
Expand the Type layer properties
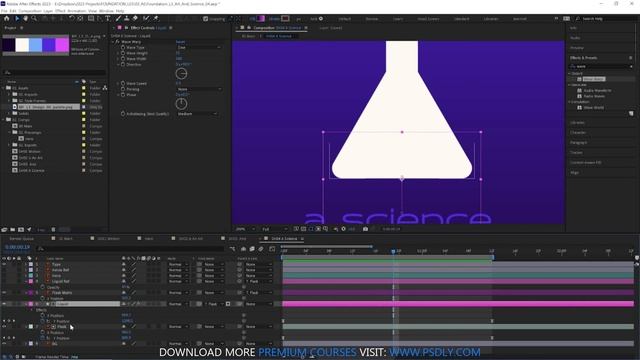point(25,264)
